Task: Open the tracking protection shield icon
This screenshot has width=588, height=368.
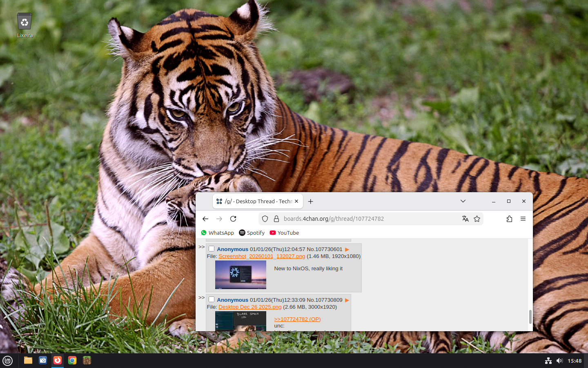Action: (x=265, y=219)
